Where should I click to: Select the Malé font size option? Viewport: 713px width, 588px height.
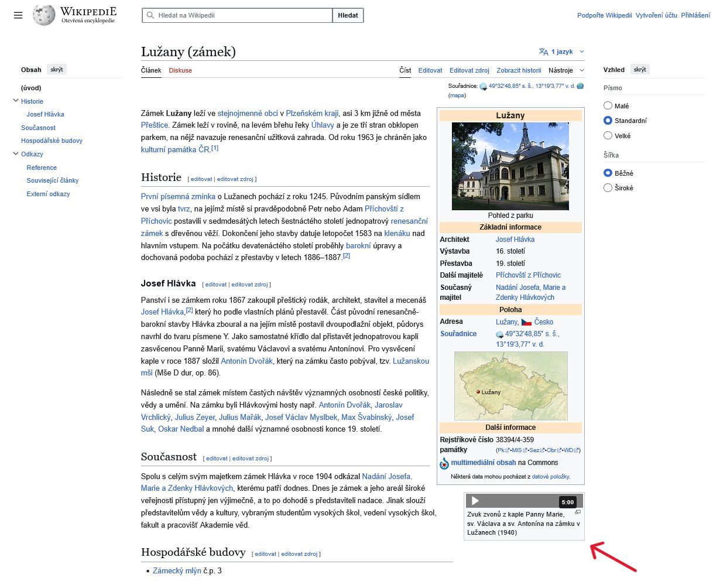click(x=608, y=106)
